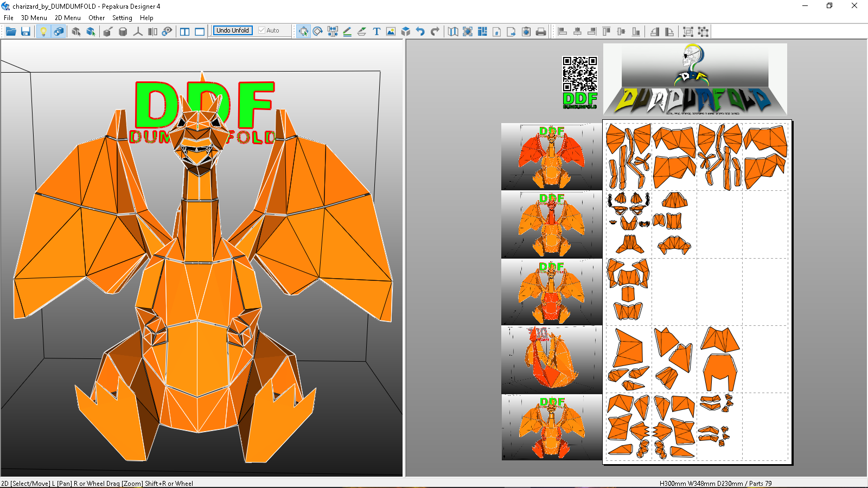Image resolution: width=868 pixels, height=488 pixels.
Task: Select the rotate parts tool
Action: 318,31
